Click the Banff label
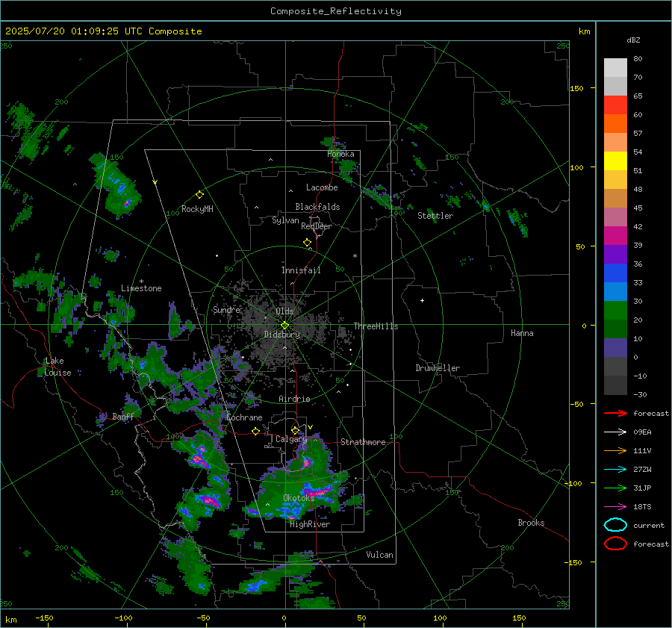Screen dimensions: 672x628 coord(123,416)
